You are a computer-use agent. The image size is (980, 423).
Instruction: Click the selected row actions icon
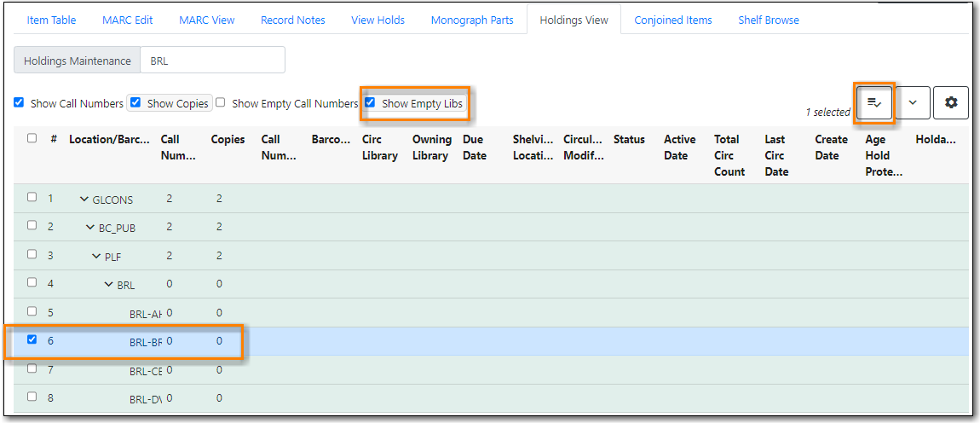pyautogui.click(x=874, y=102)
